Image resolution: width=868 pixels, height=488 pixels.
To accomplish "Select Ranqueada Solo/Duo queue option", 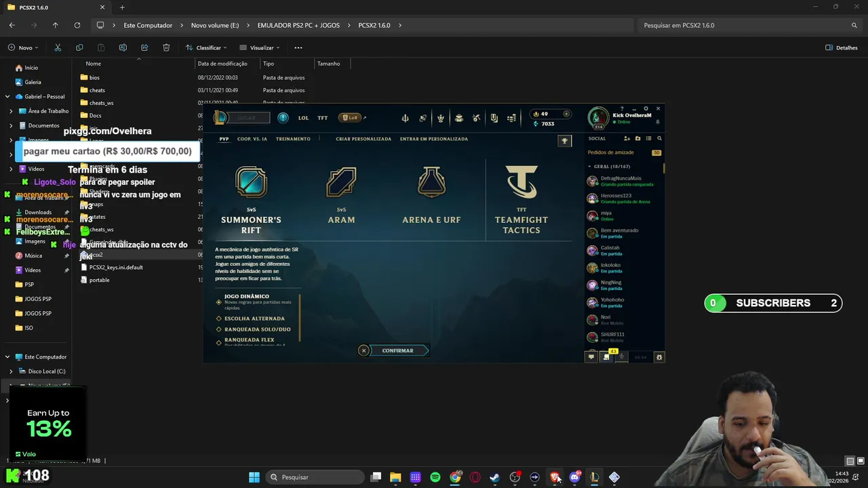I will coord(254,329).
